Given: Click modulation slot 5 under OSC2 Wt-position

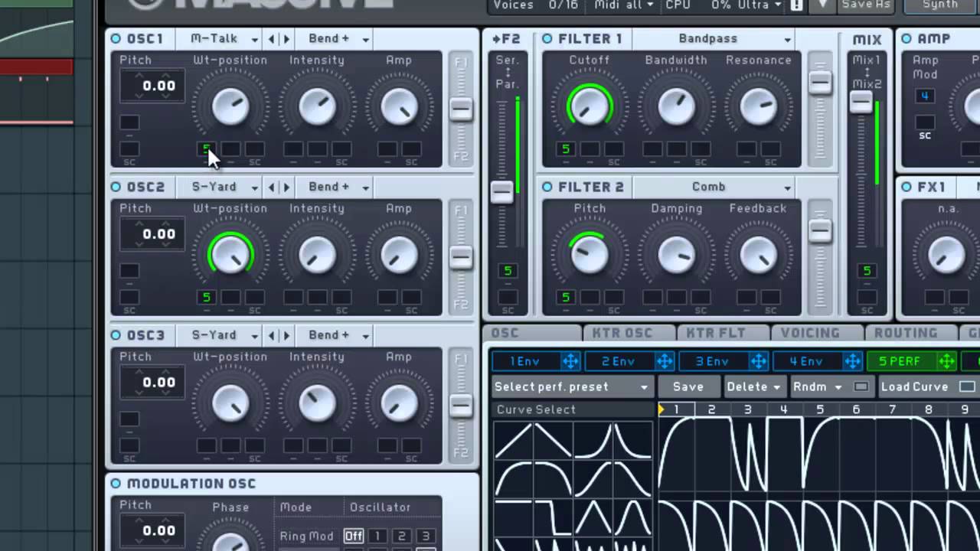Looking at the screenshot, I should point(206,297).
